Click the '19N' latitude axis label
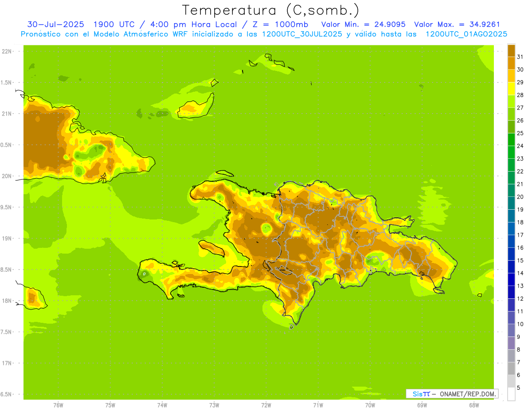 pyautogui.click(x=6, y=239)
